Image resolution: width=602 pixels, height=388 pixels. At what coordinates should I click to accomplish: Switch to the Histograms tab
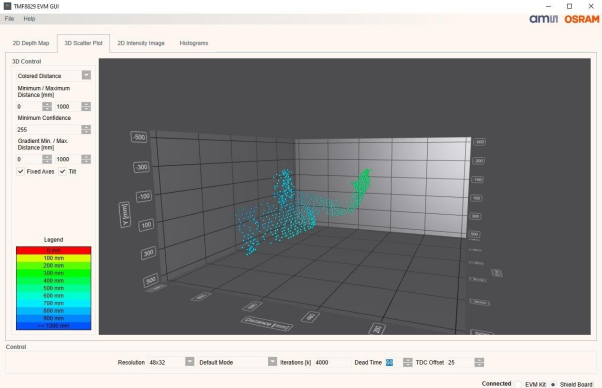coord(194,43)
